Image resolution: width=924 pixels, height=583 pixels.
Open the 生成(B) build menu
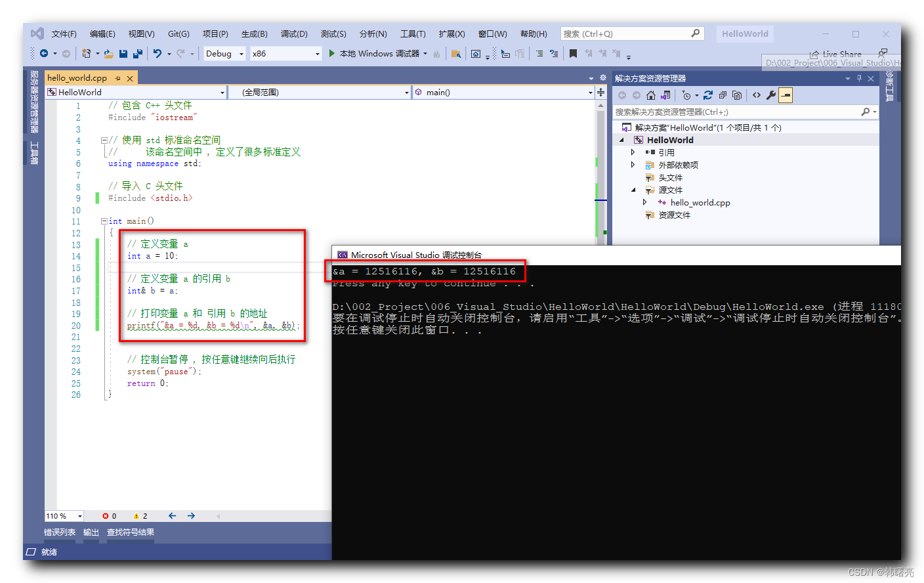254,33
